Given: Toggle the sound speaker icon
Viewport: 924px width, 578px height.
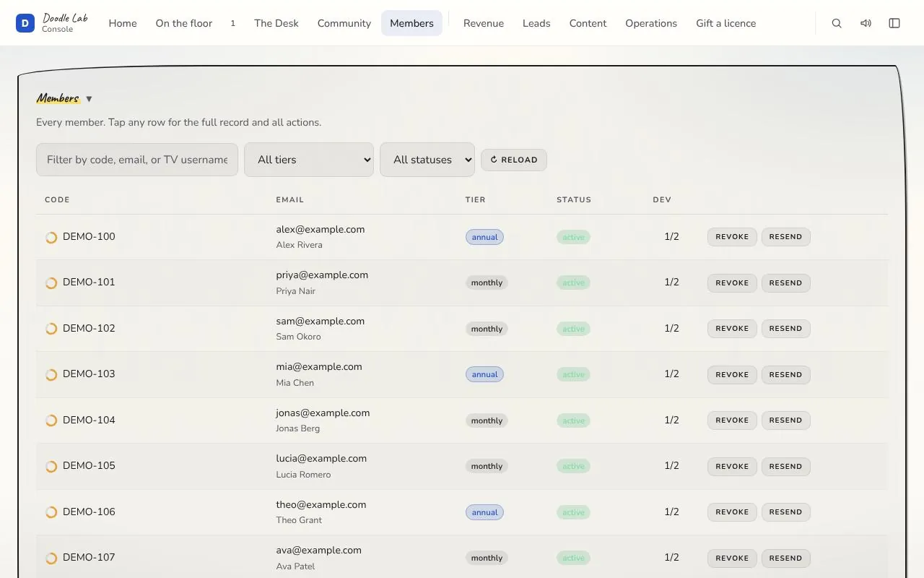Looking at the screenshot, I should click(x=866, y=23).
